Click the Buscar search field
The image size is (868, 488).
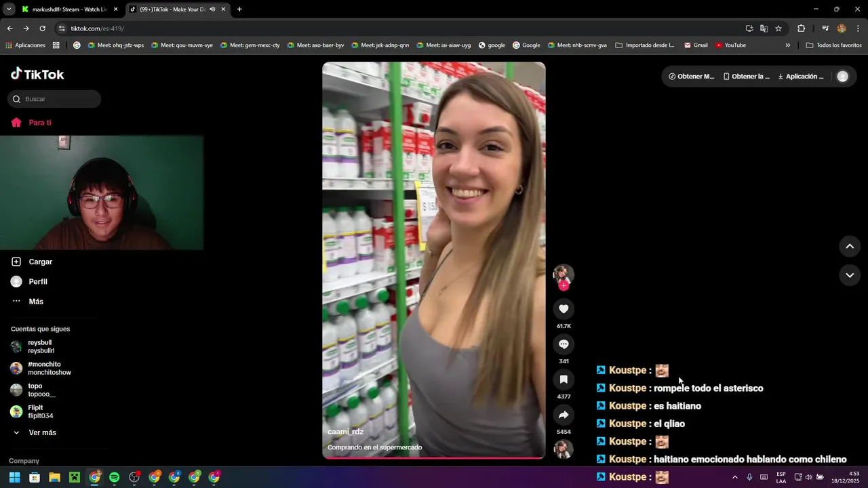click(54, 99)
